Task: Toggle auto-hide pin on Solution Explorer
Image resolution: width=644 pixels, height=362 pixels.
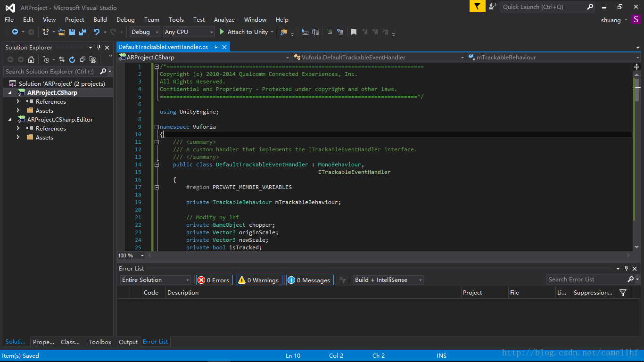Action: tap(99, 47)
